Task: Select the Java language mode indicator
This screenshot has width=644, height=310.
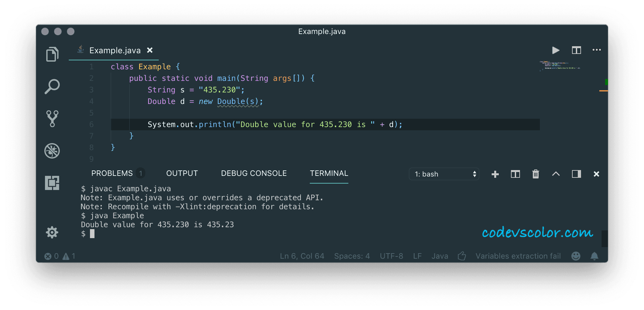Action: click(x=440, y=256)
